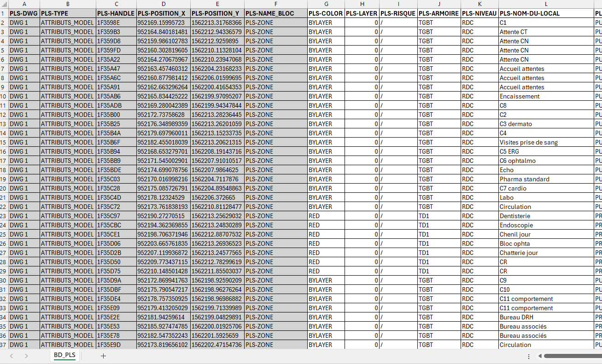This screenshot has width=602, height=364.
Task: Select column L header
Action: (x=546, y=4)
